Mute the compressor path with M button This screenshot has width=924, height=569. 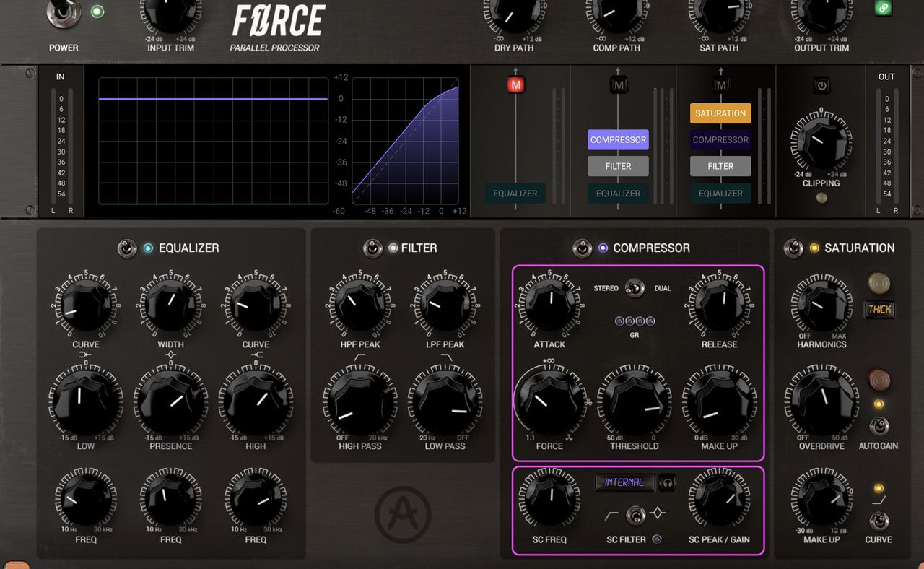pyautogui.click(x=618, y=85)
